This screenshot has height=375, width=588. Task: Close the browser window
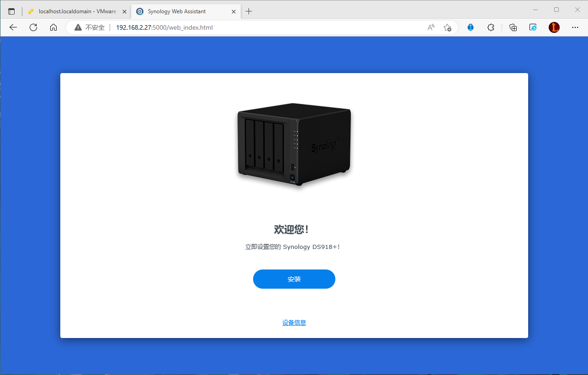[577, 10]
